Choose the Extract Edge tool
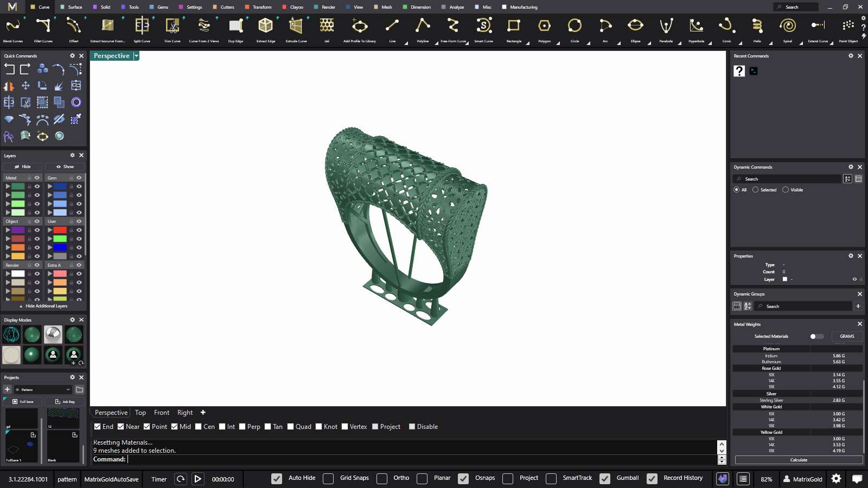868x488 pixels. [266, 29]
